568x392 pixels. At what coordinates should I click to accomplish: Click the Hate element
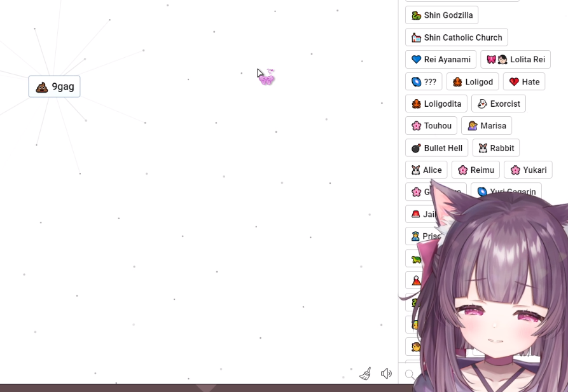click(x=524, y=82)
